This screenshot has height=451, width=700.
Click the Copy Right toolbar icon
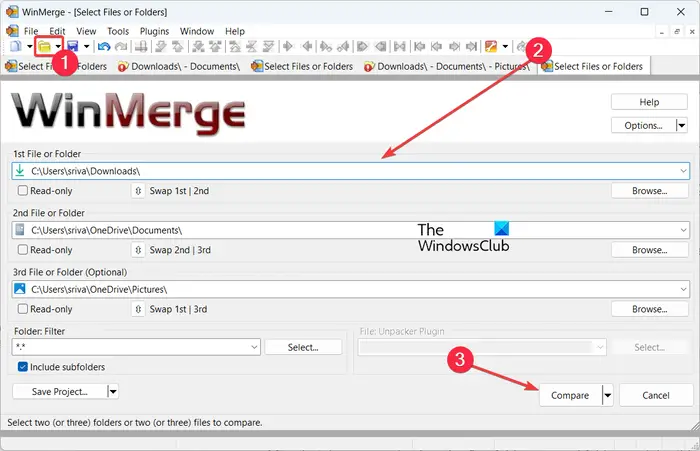[x=288, y=46]
